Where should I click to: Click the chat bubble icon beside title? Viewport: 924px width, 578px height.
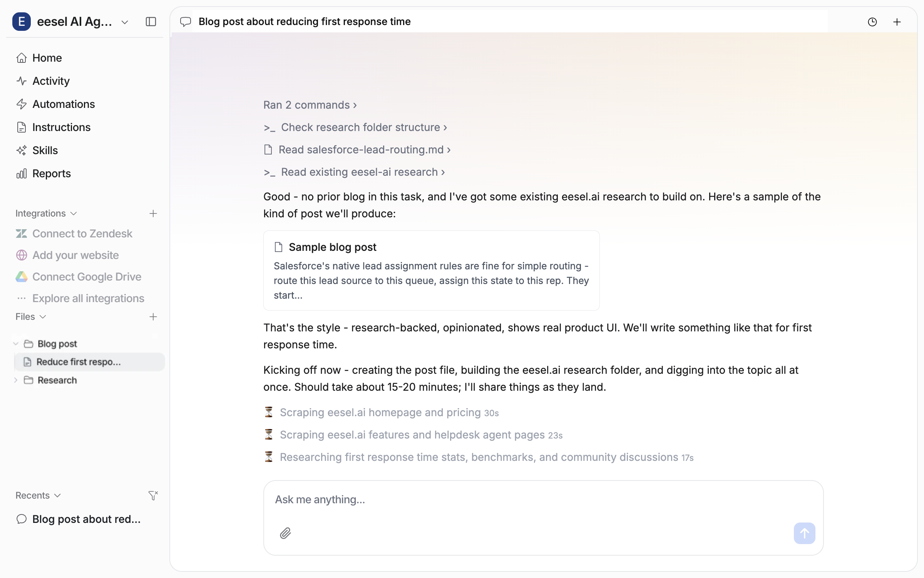[186, 22]
